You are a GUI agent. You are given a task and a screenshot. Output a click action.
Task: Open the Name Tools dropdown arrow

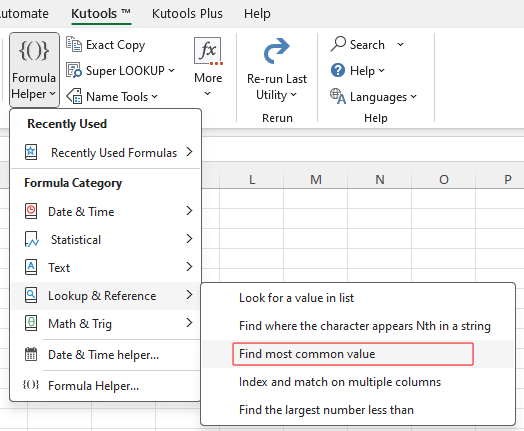154,97
